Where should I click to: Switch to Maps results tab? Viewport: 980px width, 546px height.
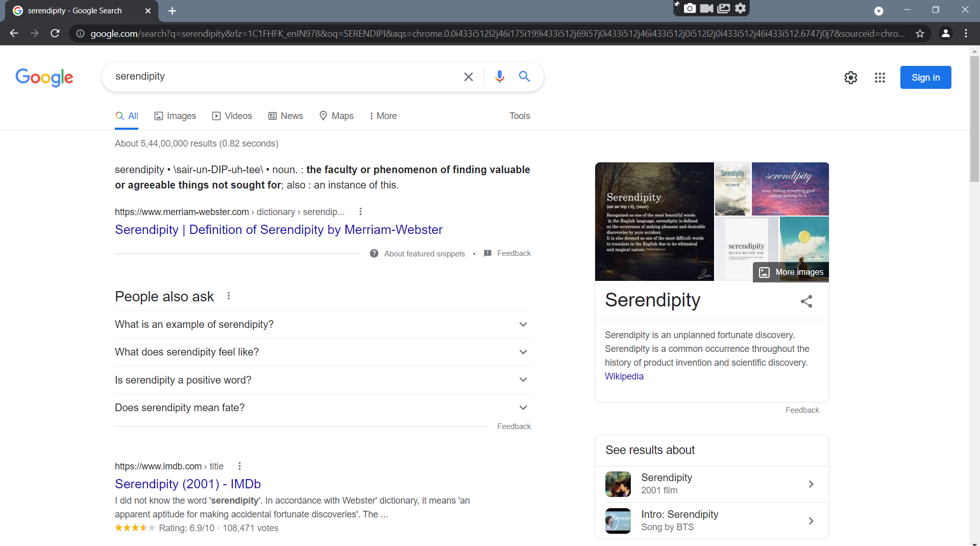[x=336, y=116]
